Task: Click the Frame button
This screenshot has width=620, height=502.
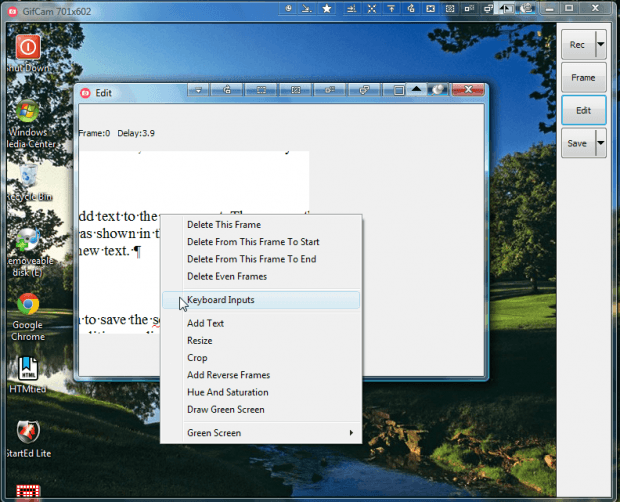Action: click(x=583, y=77)
